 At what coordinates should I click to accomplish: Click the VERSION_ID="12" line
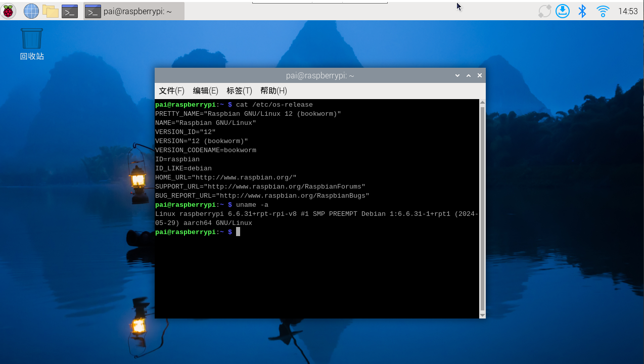pos(186,132)
